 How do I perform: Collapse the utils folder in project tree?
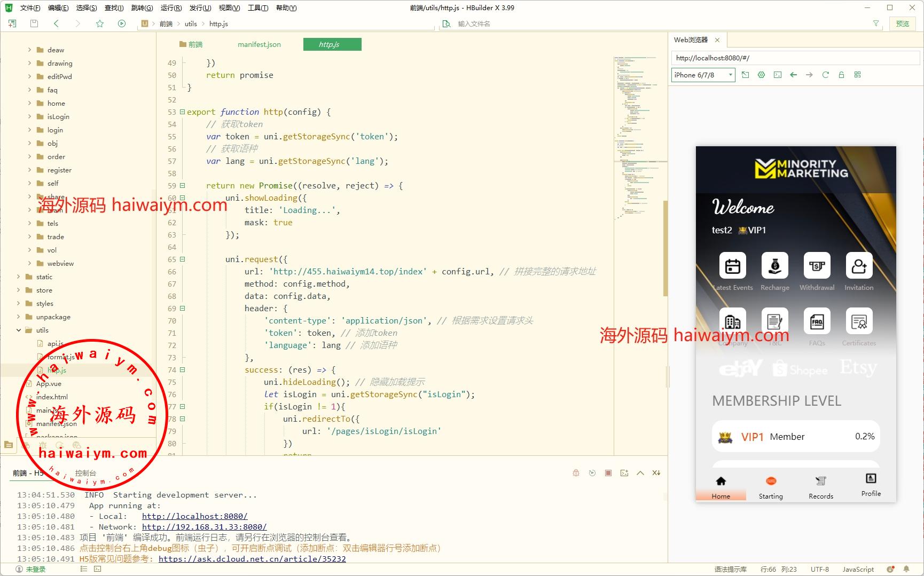click(x=19, y=330)
